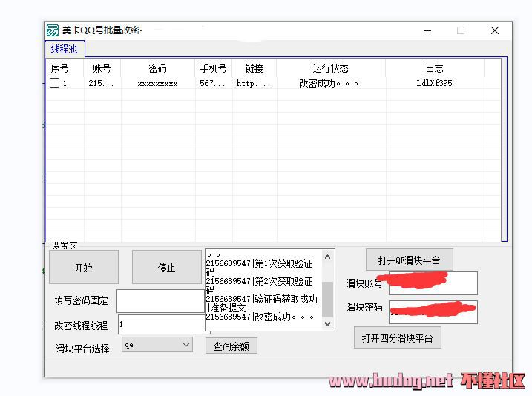The height and width of the screenshot is (396, 532).
Task: Tick the checkbox for row 1
Action: pos(55,83)
